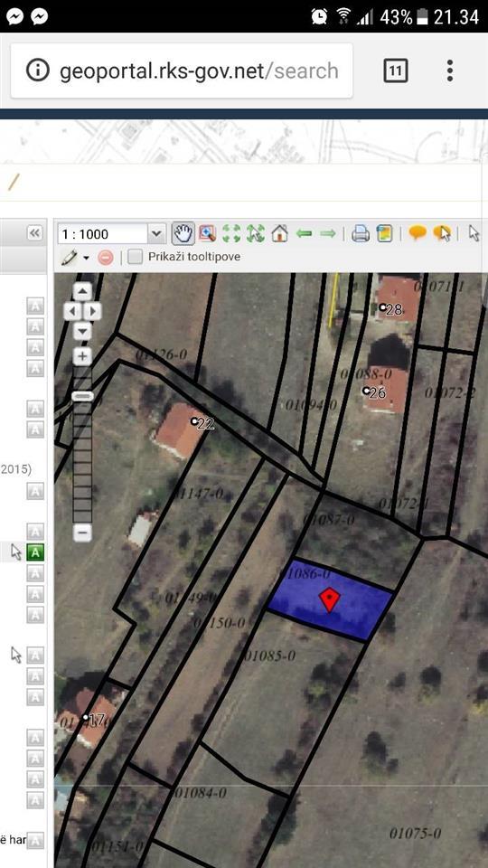The width and height of the screenshot is (488, 868).
Task: Click the orange speech bubble info tool
Action: (418, 233)
